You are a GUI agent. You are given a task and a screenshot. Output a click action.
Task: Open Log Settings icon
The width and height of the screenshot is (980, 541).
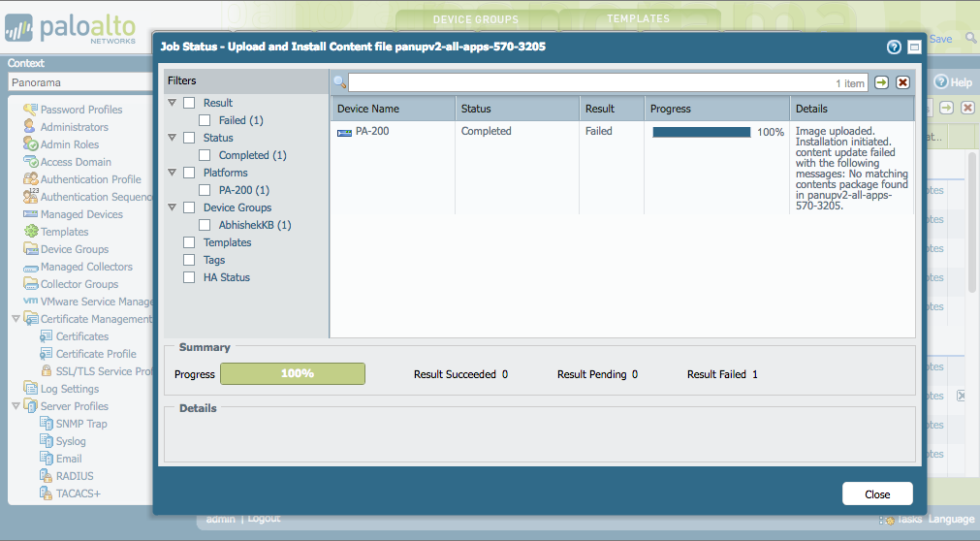pos(30,389)
